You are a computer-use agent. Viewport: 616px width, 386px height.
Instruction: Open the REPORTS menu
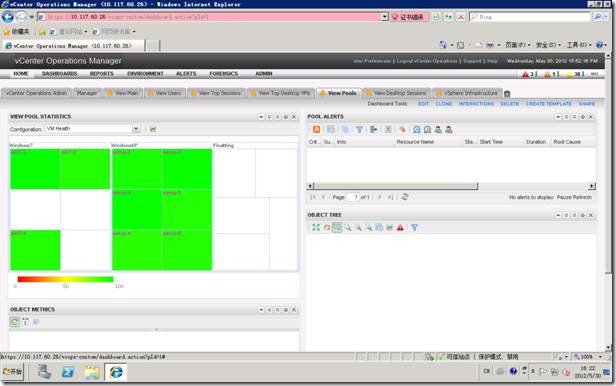pyautogui.click(x=101, y=73)
